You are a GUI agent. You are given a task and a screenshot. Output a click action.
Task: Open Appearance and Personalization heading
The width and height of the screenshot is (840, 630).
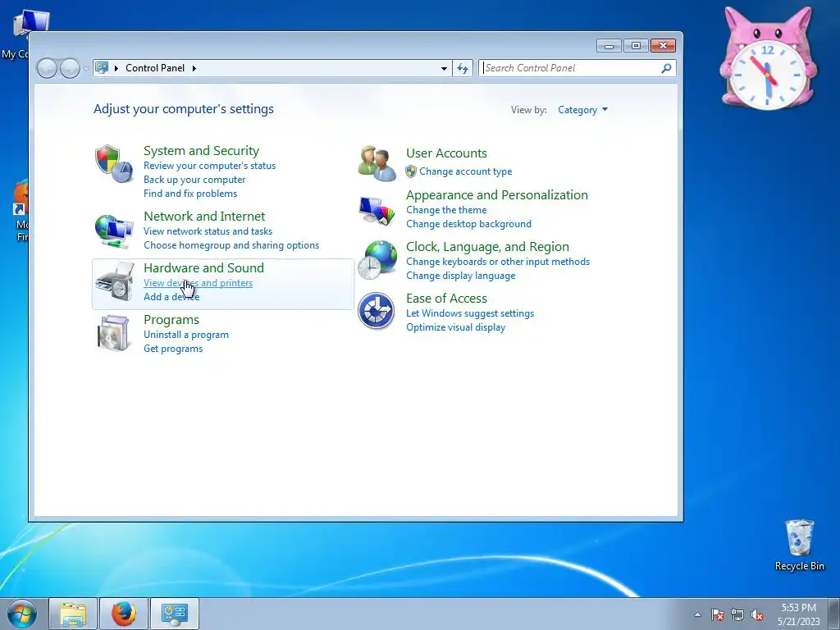tap(496, 195)
